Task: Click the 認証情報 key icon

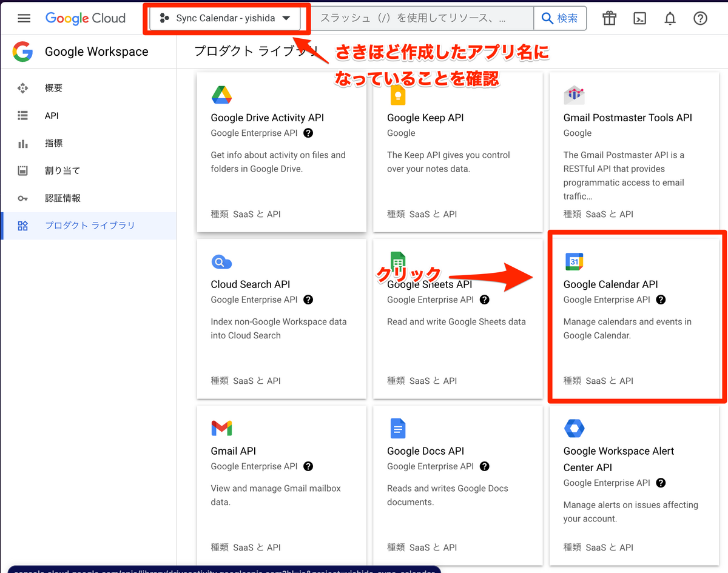Action: click(x=23, y=198)
